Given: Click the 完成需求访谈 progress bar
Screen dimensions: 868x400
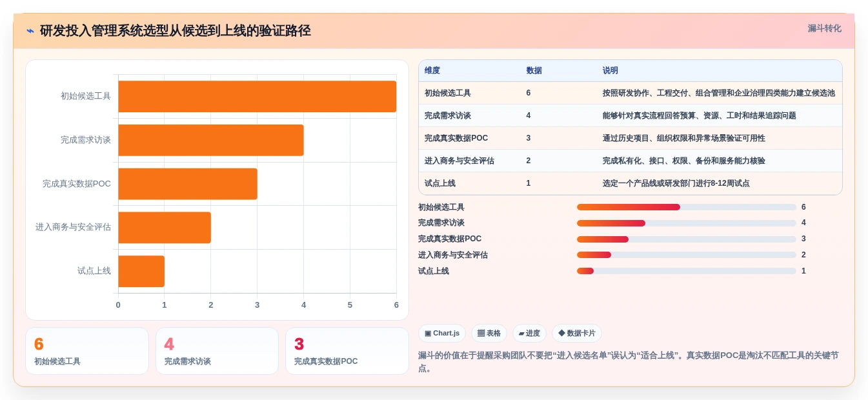Looking at the screenshot, I should 687,223.
